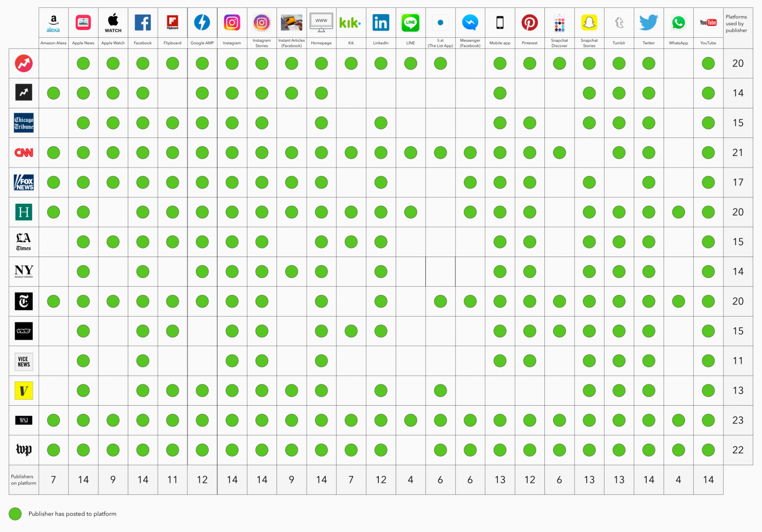This screenshot has width=762, height=532.
Task: Select the Fox News publisher logo
Action: [x=24, y=182]
